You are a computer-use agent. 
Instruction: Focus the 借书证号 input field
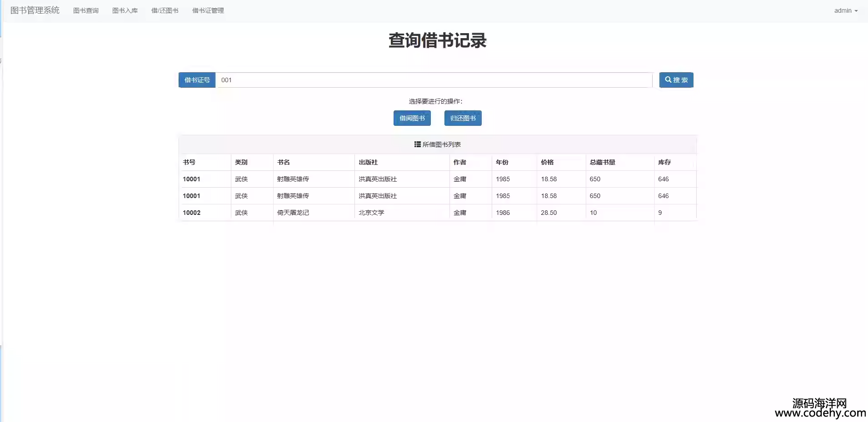[x=434, y=80]
